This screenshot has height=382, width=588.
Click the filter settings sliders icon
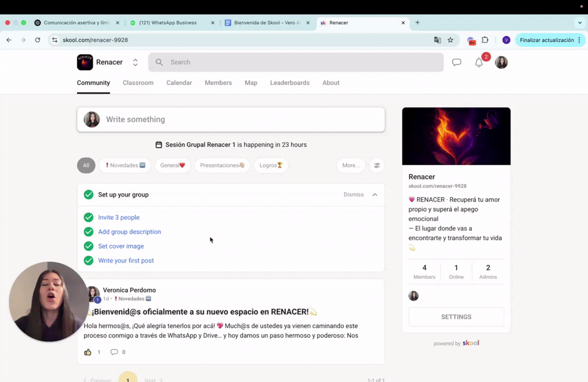click(x=377, y=165)
